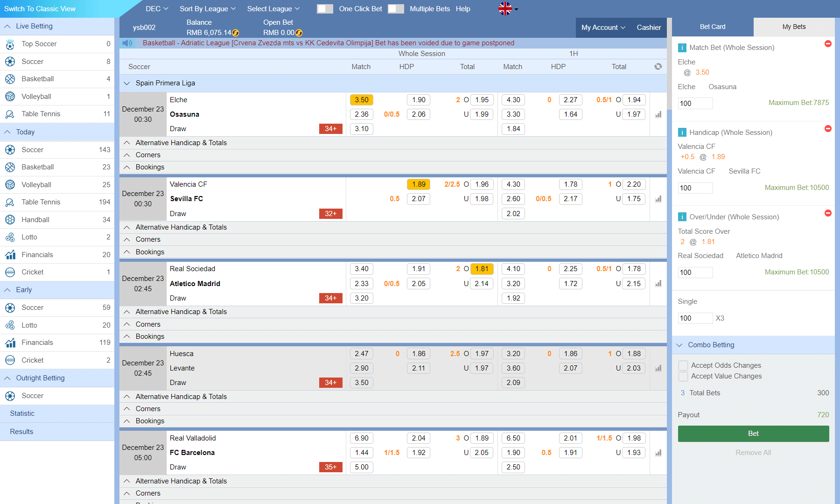The height and width of the screenshot is (504, 840).
Task: Click the Today Cricket icon
Action: pos(10,272)
